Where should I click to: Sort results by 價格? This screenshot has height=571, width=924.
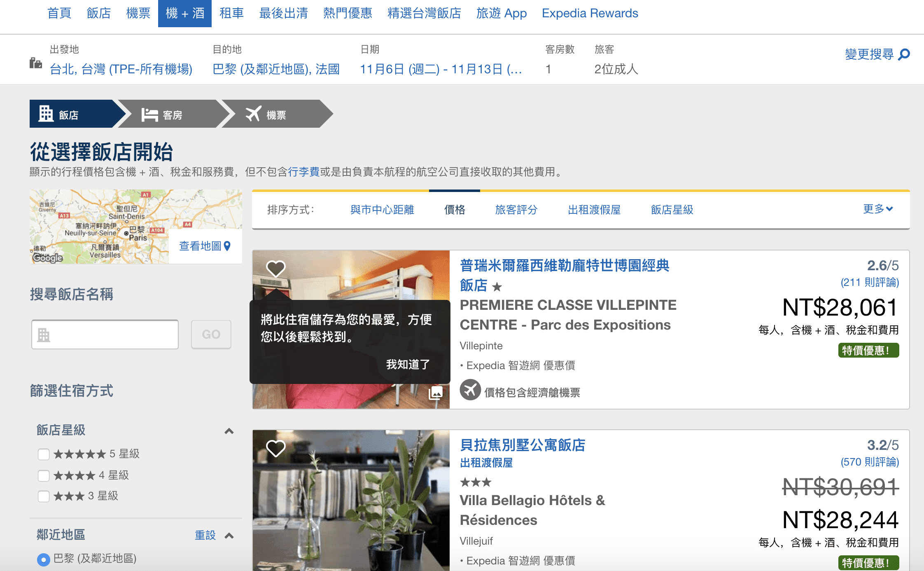point(455,210)
